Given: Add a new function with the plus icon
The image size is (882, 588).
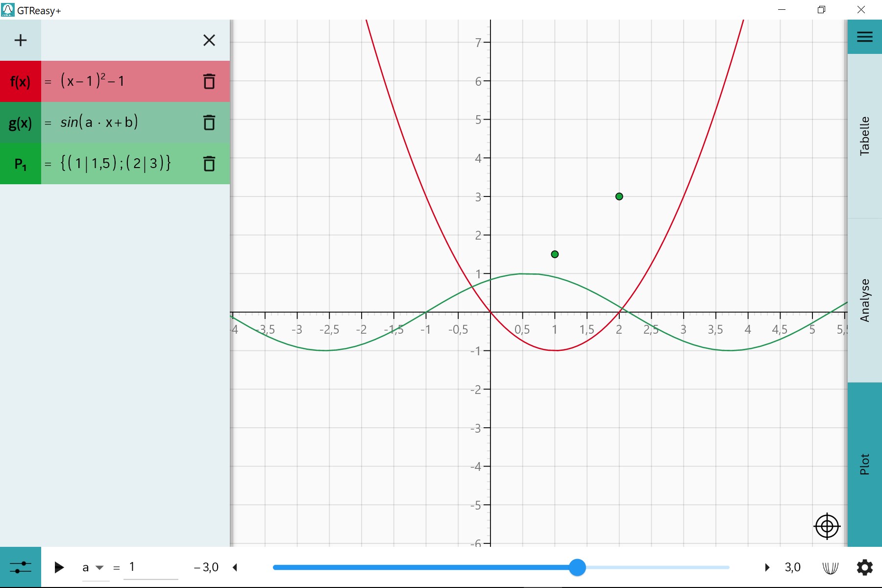Looking at the screenshot, I should point(21,40).
